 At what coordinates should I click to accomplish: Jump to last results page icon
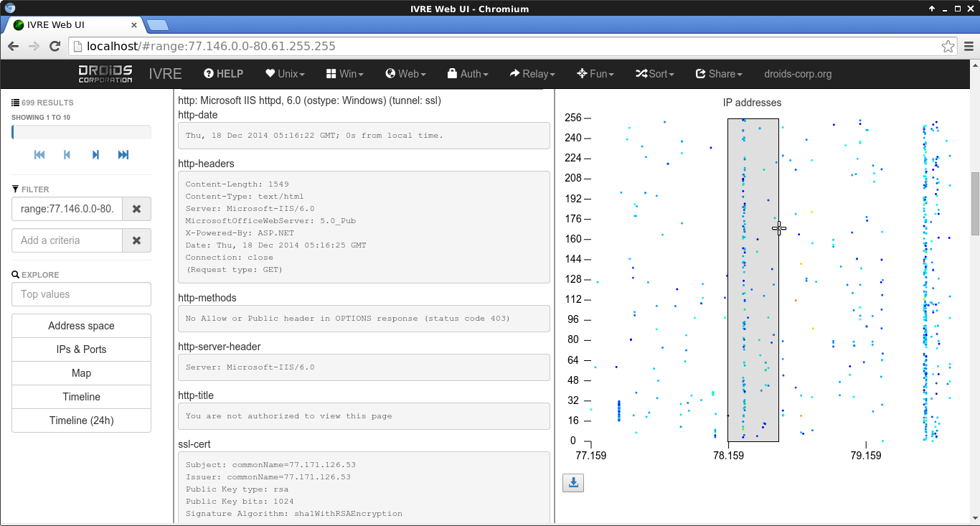[123, 155]
